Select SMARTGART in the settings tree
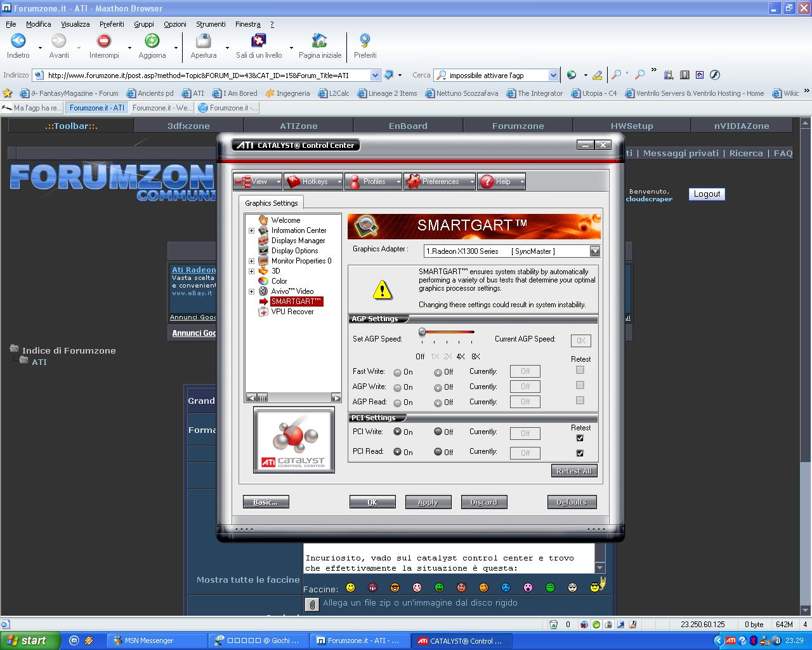Image resolution: width=812 pixels, height=650 pixels. point(296,302)
